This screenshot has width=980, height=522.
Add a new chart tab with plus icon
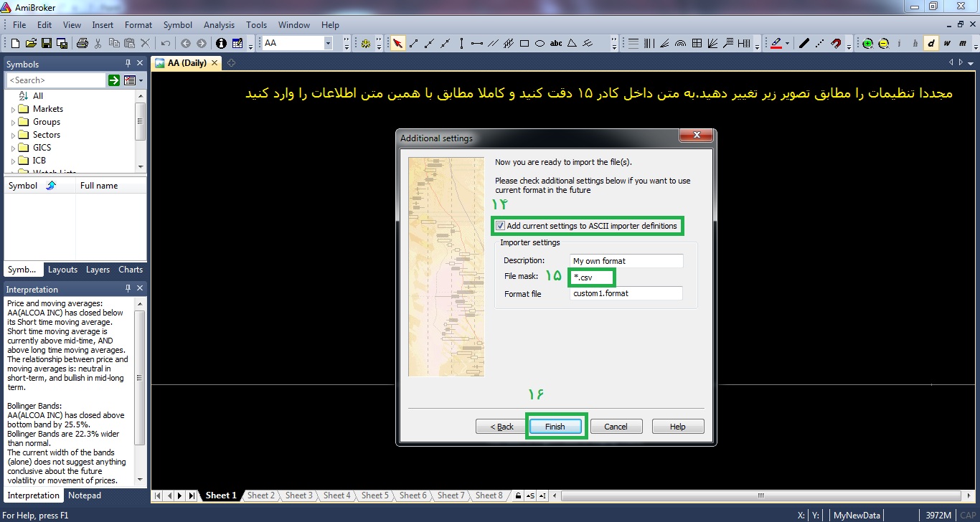[x=231, y=63]
